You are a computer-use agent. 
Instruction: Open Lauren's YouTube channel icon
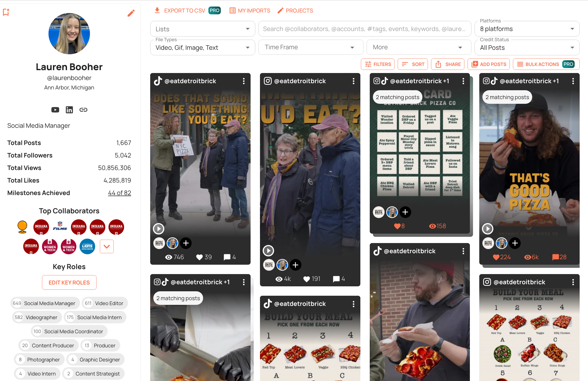pyautogui.click(x=55, y=110)
